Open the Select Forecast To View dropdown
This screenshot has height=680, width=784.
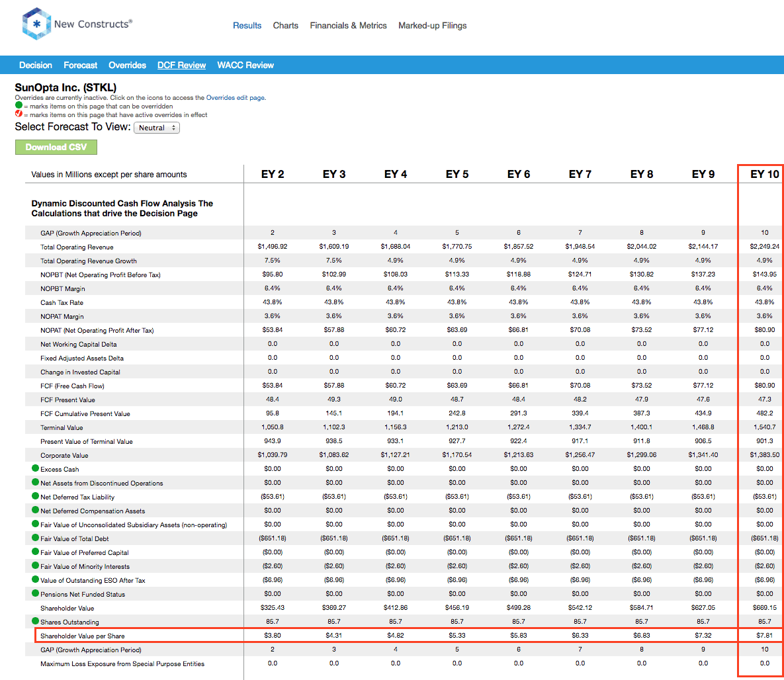coord(157,128)
